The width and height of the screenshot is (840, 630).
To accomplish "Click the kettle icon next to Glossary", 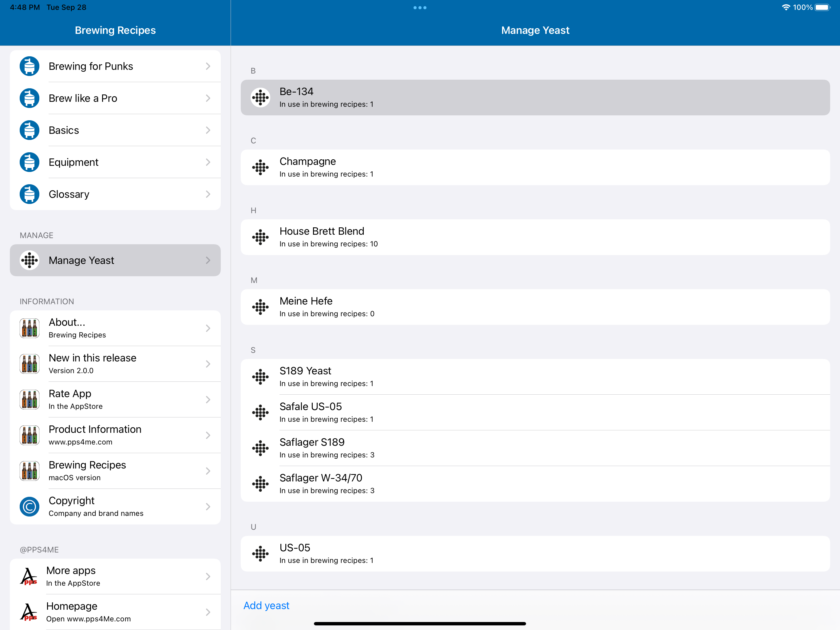I will [29, 194].
